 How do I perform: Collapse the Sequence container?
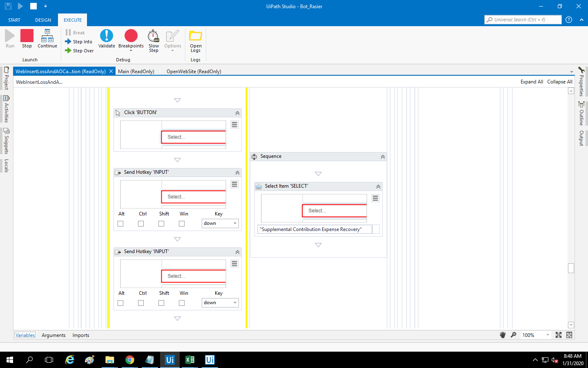click(383, 157)
